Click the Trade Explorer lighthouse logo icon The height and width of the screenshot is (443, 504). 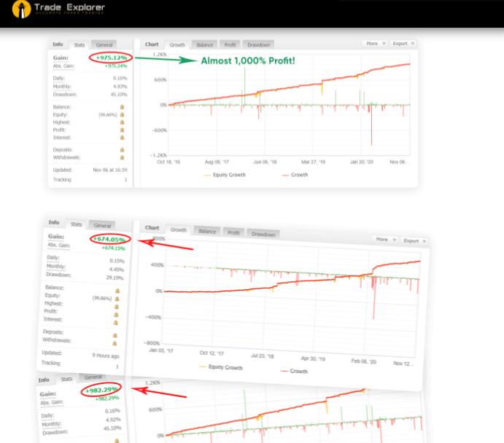pos(22,9)
